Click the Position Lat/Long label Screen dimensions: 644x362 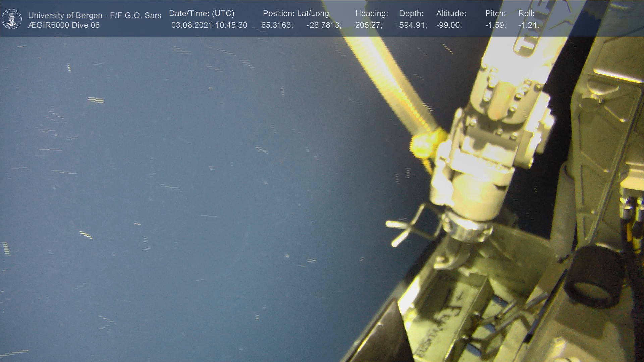pos(296,14)
